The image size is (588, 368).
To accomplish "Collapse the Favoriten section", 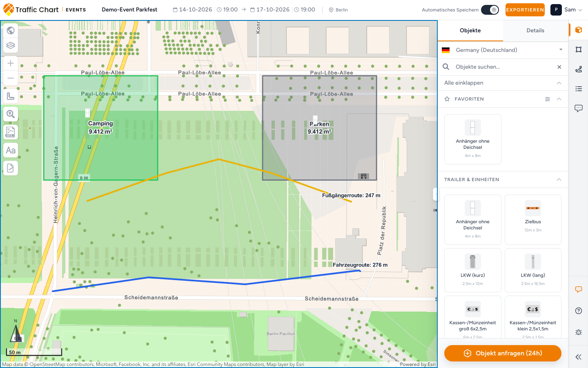I will pyautogui.click(x=559, y=99).
